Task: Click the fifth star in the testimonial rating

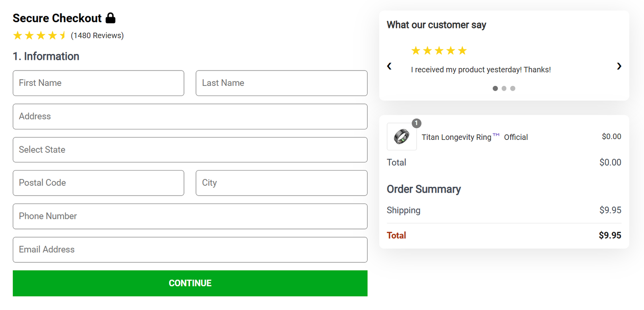Action: [462, 50]
